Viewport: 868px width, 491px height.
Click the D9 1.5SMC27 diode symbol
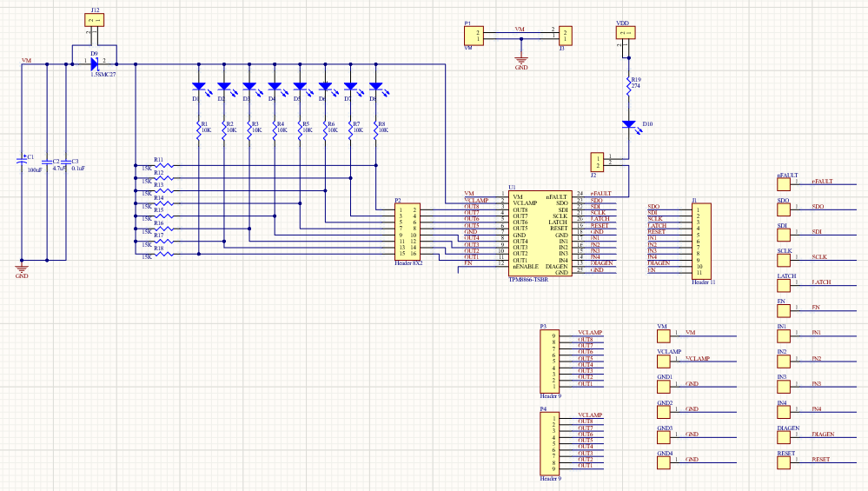pyautogui.click(x=94, y=63)
